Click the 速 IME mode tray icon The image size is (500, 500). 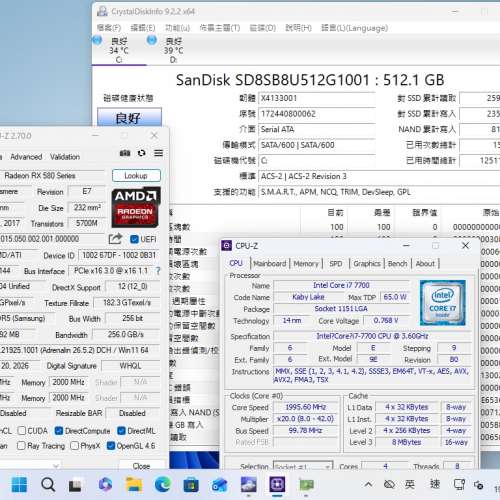click(435, 484)
